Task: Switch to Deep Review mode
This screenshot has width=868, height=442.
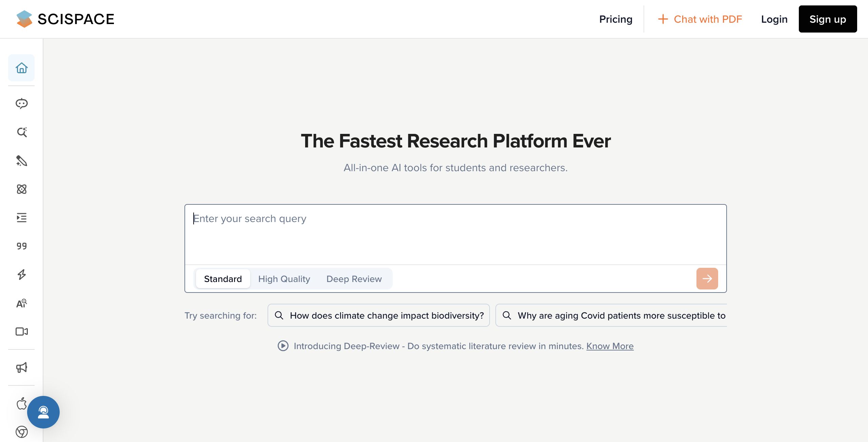Action: coord(354,279)
